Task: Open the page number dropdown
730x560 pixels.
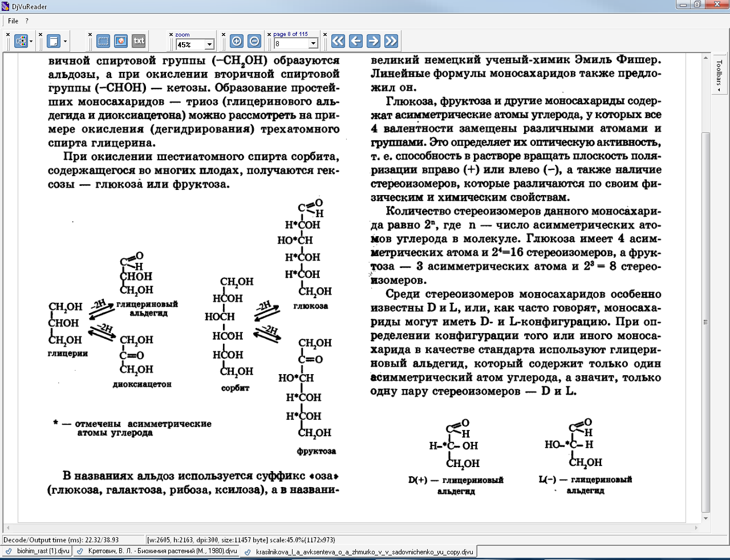Action: [313, 44]
